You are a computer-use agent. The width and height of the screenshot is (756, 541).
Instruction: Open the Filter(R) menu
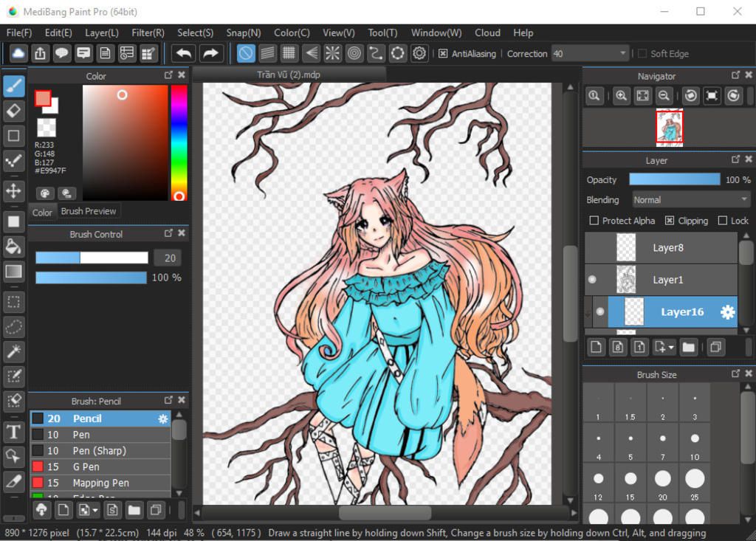point(148,32)
